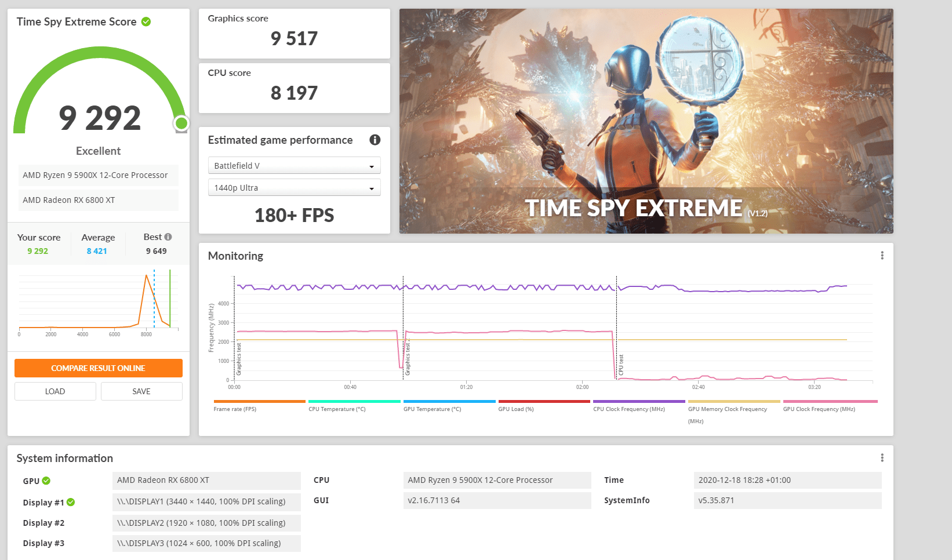The height and width of the screenshot is (560, 952).
Task: Click the Your score value 9 292
Action: (38, 251)
